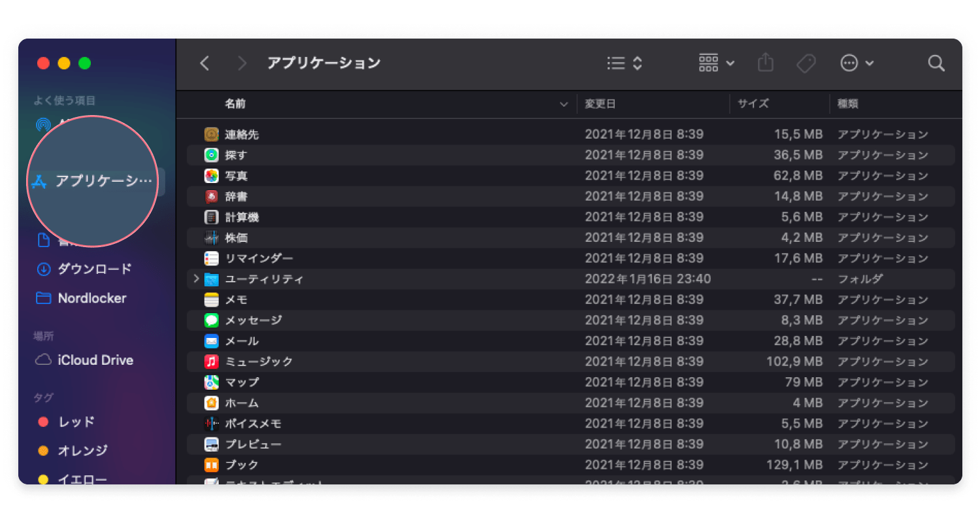980x523 pixels.
Task: Click the フォルダ type cell
Action: point(860,279)
